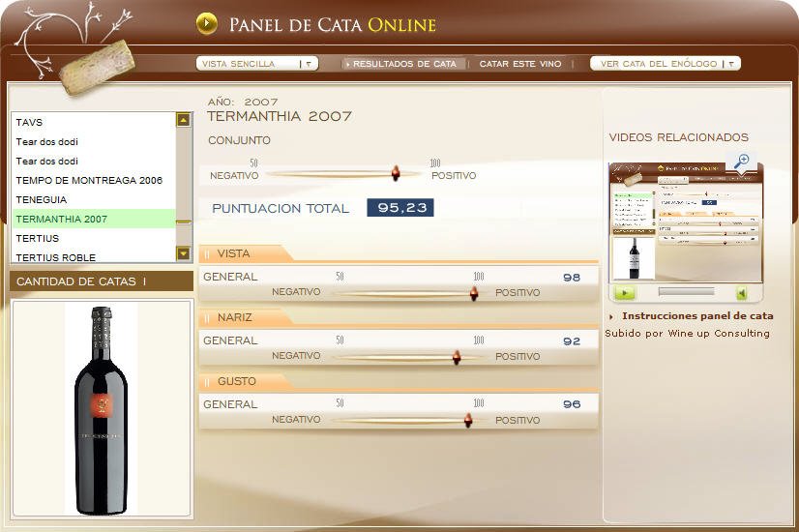Click the Nariz General slider marker
Image resolution: width=799 pixels, height=532 pixels.
[x=457, y=357]
